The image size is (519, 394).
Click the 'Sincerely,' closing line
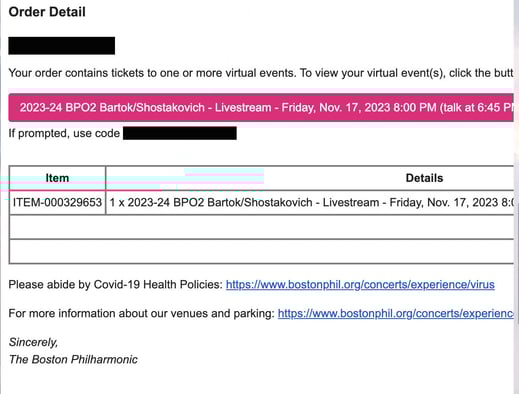(33, 342)
